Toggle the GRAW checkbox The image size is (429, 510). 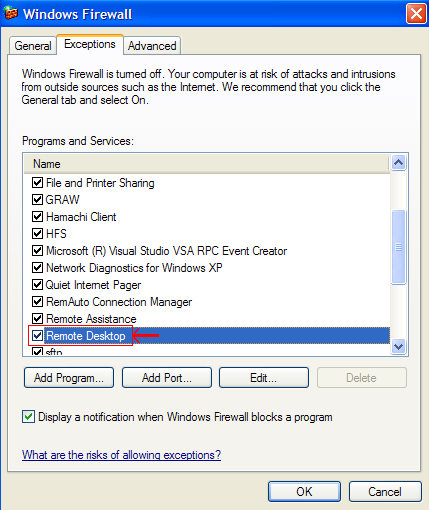[x=37, y=200]
